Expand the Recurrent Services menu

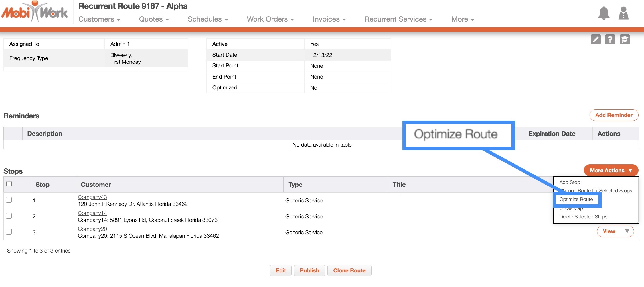click(x=398, y=19)
